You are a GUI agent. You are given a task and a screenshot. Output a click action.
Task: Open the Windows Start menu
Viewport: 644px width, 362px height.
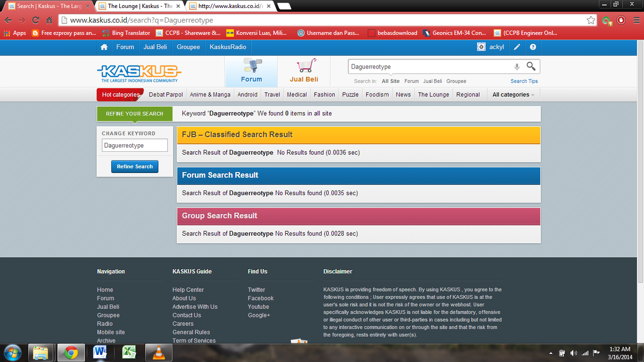[12, 352]
